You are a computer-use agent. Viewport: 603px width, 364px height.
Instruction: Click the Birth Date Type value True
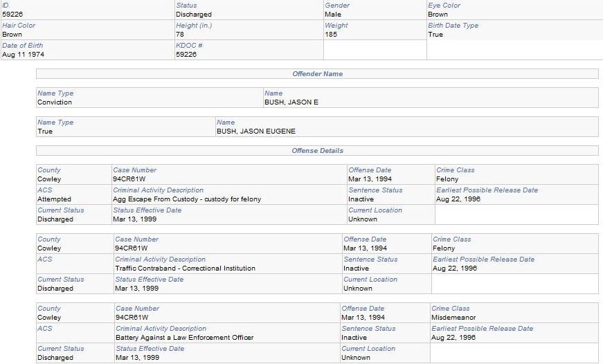[435, 34]
